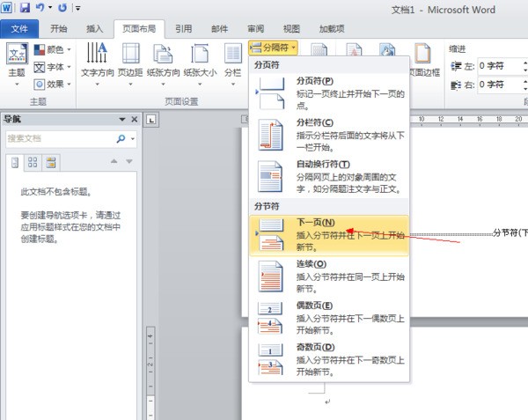Open the theme 字体 dropdown
Image resolution: width=528 pixels, height=420 pixels.
53,67
